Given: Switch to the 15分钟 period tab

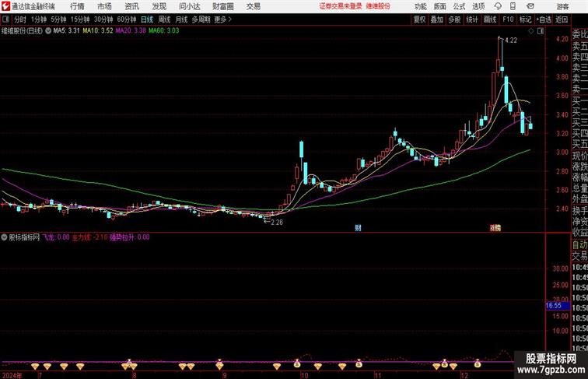Looking at the screenshot, I should [80, 19].
